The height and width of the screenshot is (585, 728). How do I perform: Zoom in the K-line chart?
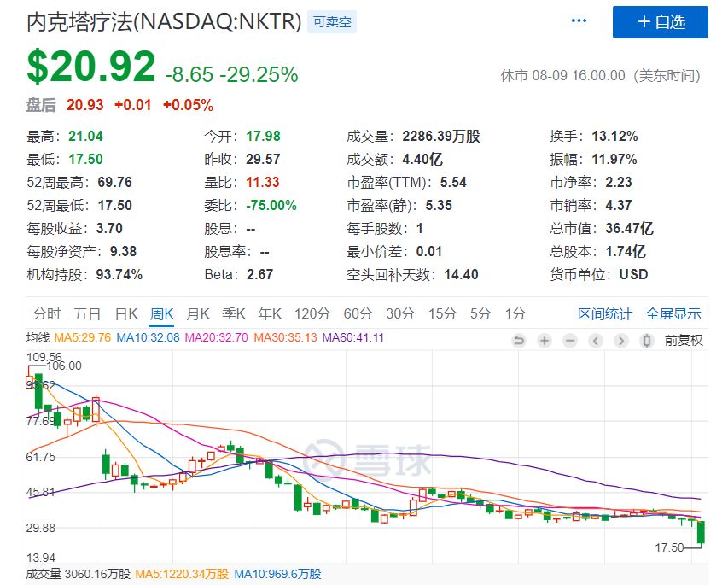[545, 341]
